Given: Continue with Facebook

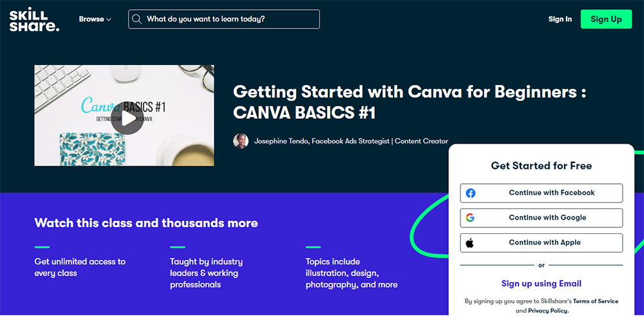Looking at the screenshot, I should click(541, 193).
